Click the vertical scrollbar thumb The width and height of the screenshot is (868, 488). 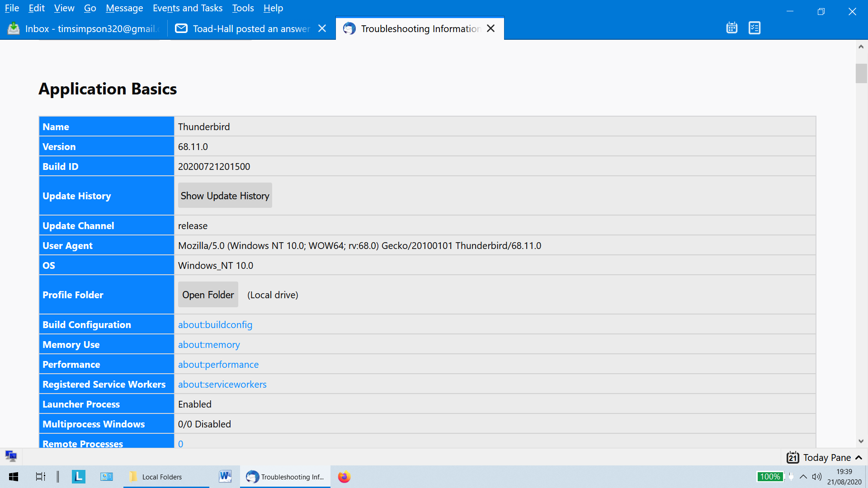(861, 74)
